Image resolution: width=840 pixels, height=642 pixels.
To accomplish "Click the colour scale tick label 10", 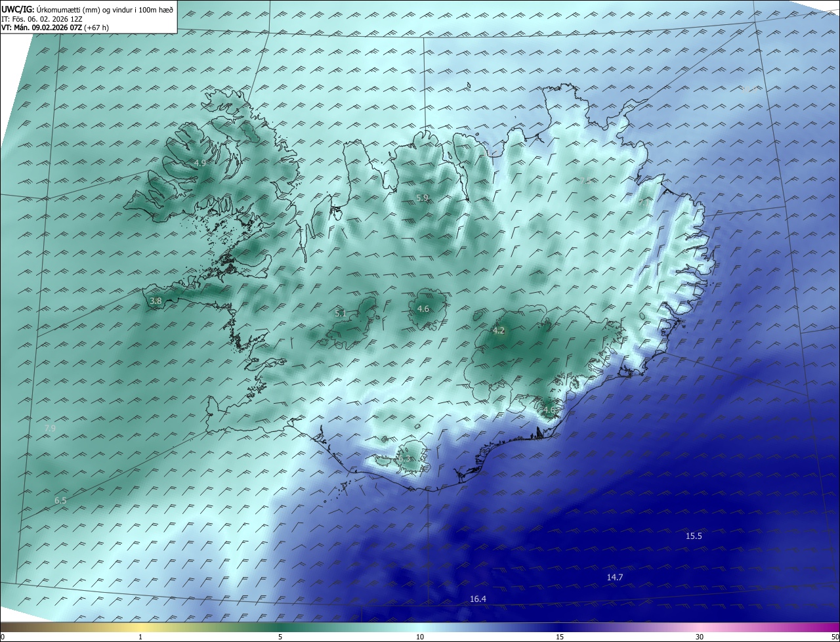I will click(x=420, y=637).
